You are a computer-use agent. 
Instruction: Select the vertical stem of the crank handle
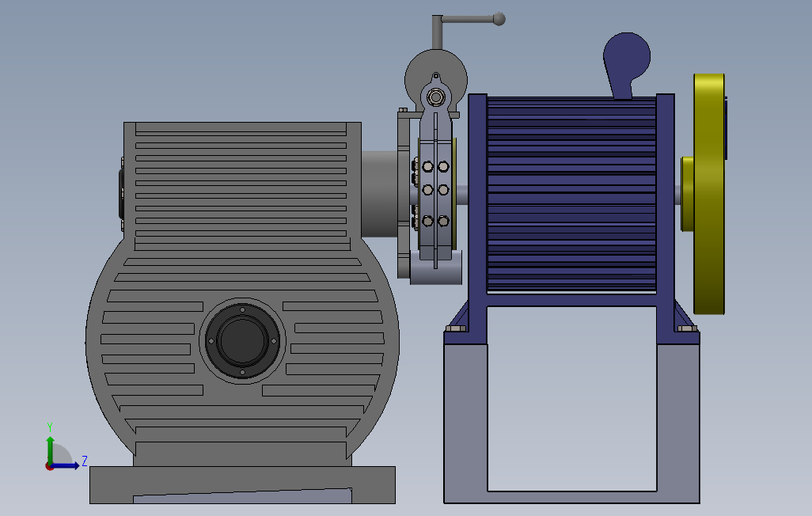(x=438, y=32)
